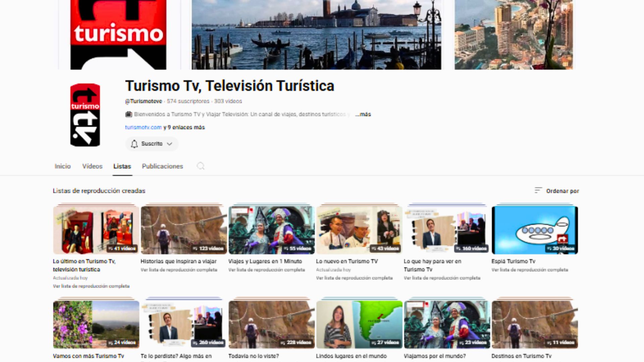The height and width of the screenshot is (362, 644).
Task: Click the @Turismoteve channel handle
Action: tap(144, 101)
